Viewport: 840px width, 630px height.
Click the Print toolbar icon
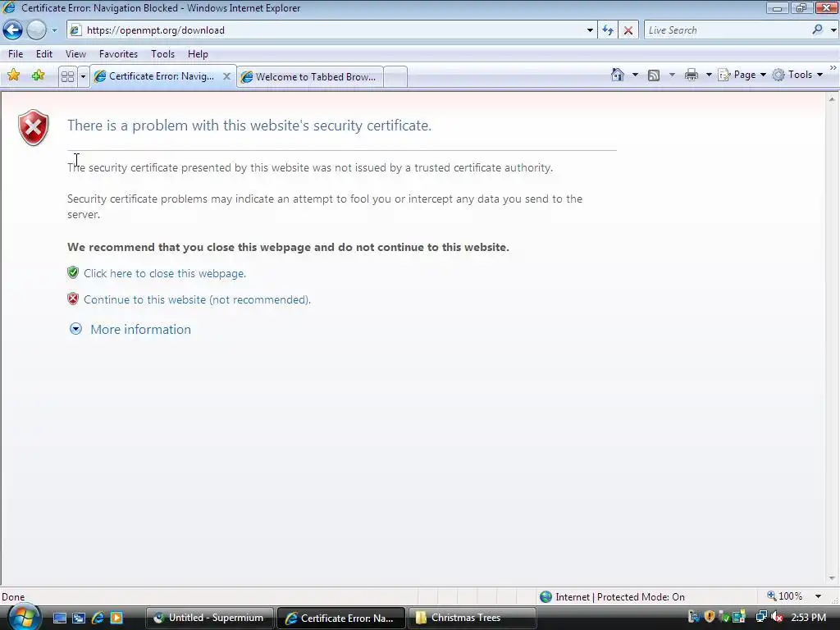tap(692, 75)
